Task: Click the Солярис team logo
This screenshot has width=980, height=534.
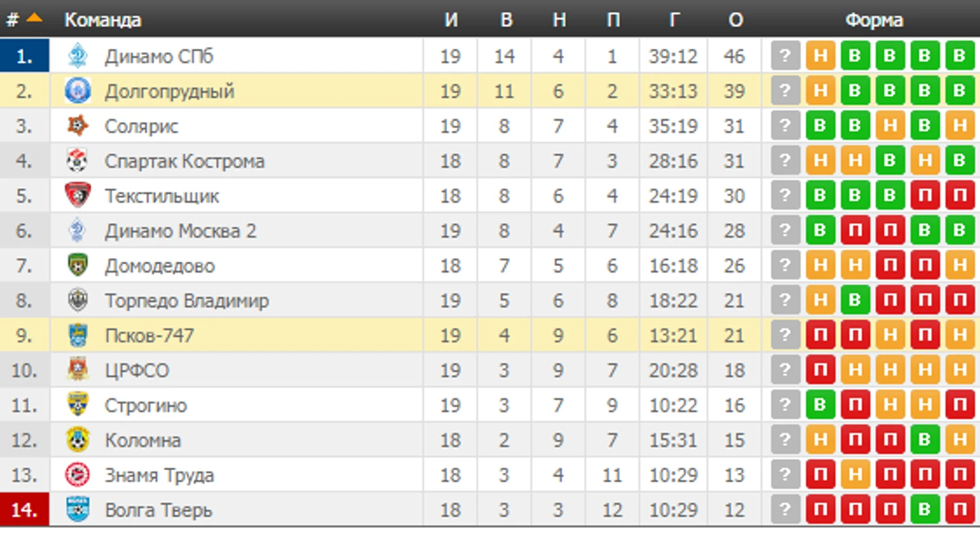Action: pos(78,126)
